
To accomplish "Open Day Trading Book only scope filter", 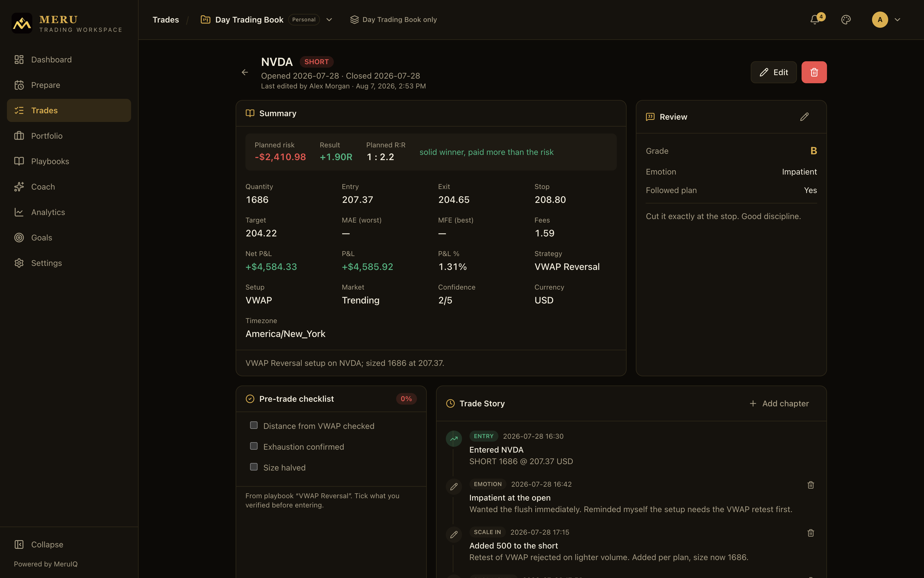I will click(394, 19).
